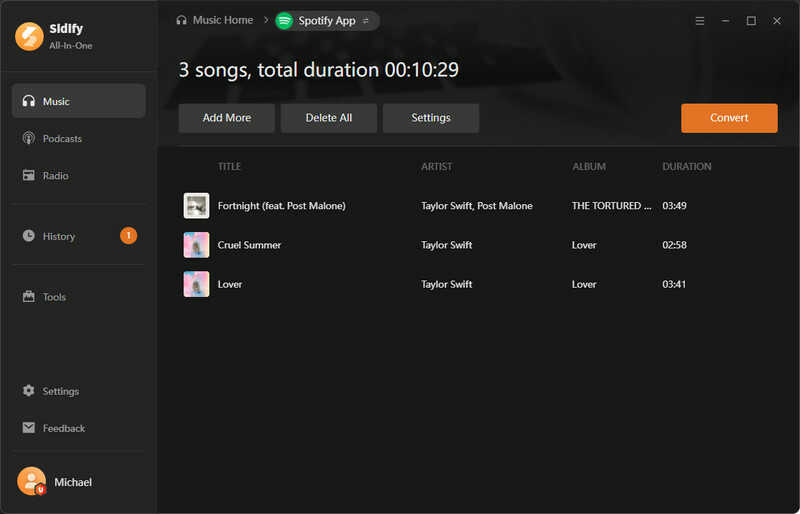The height and width of the screenshot is (514, 800).
Task: Open the Podcasts sidebar icon
Action: (29, 138)
